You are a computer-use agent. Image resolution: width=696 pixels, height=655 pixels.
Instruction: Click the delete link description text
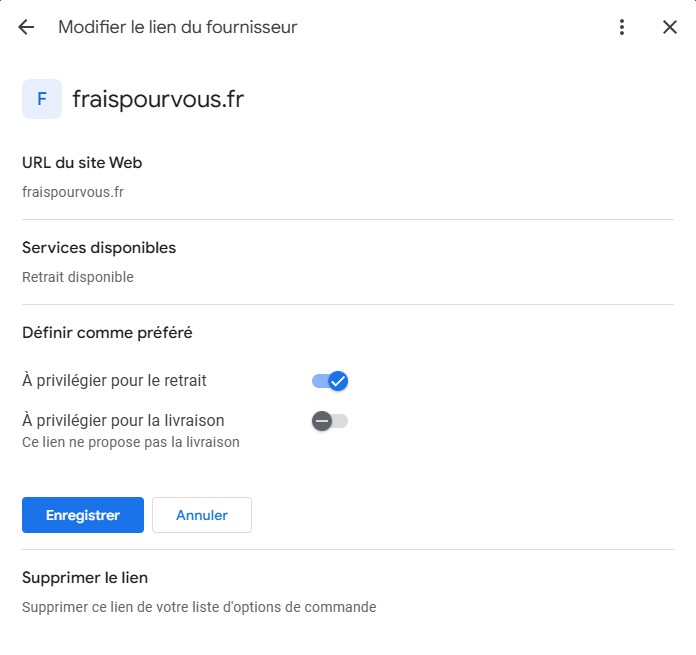click(199, 607)
